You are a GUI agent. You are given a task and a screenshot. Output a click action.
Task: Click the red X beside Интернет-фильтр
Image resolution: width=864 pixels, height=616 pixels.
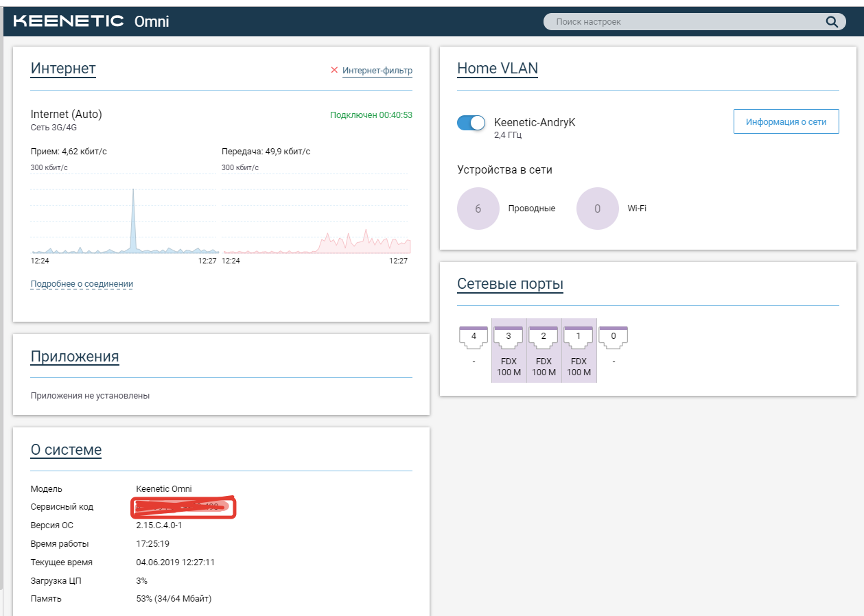(x=334, y=70)
